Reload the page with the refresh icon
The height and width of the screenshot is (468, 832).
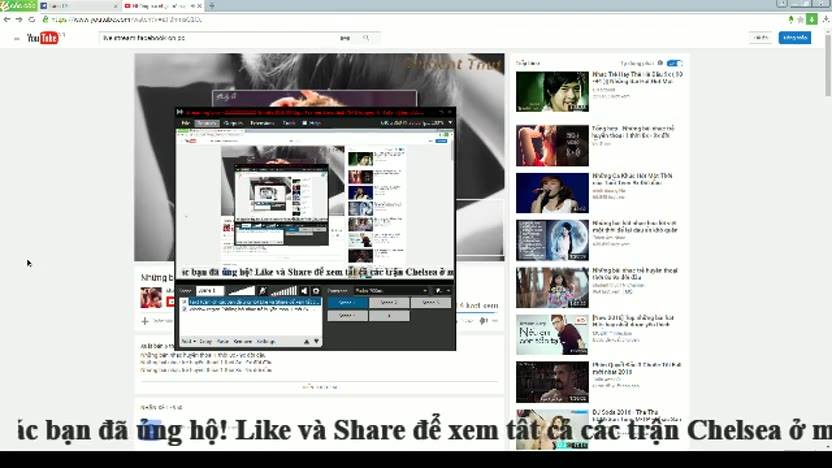pyautogui.click(x=32, y=20)
